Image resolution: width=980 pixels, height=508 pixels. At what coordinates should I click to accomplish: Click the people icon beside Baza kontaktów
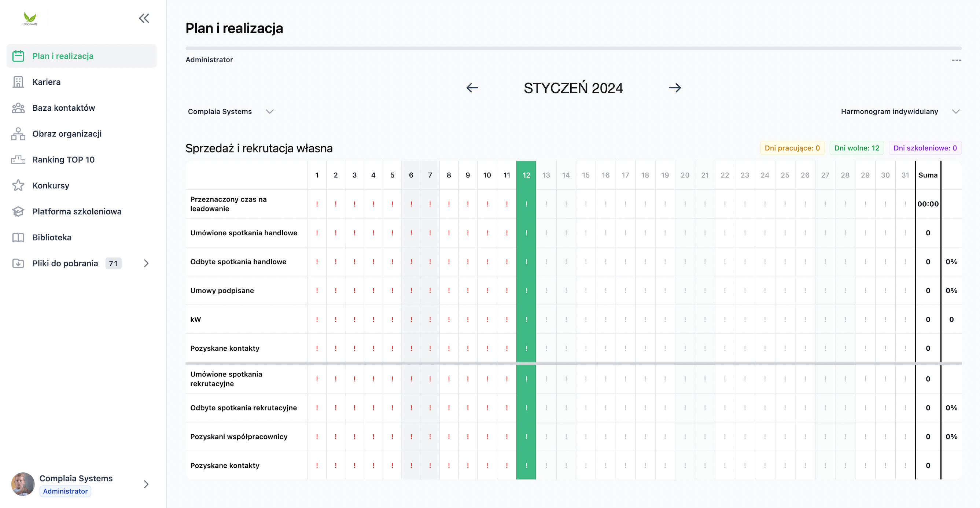[18, 108]
